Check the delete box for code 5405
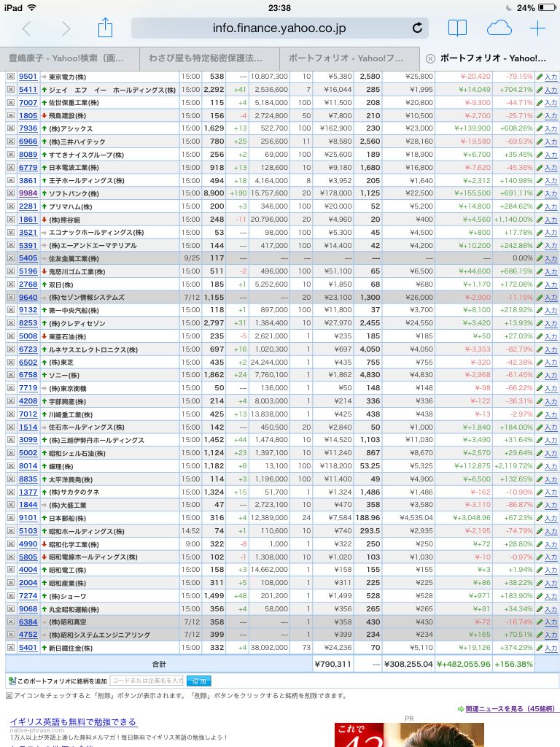The height and width of the screenshot is (747, 560). 10,258
